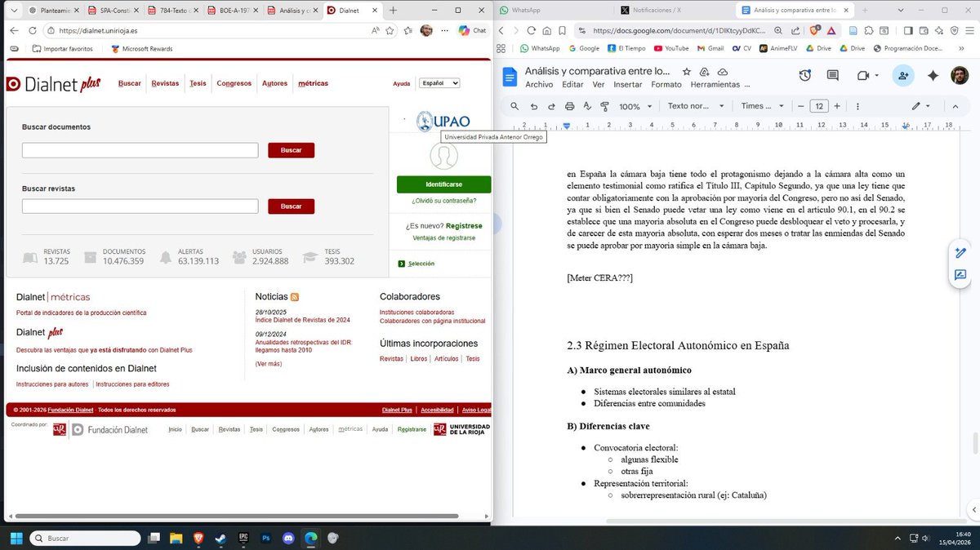Screen dimensions: 980x550
Task: Increase font size with plus button
Action: [836, 106]
